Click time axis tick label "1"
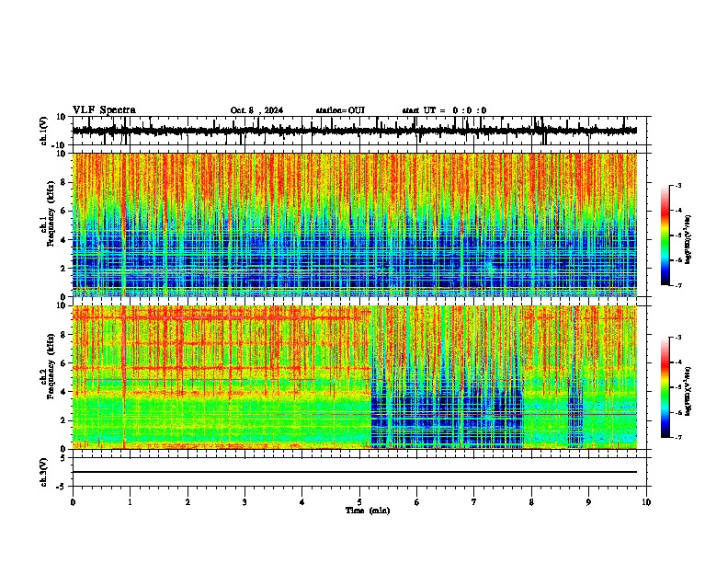The height and width of the screenshot is (563, 728). tap(130, 502)
